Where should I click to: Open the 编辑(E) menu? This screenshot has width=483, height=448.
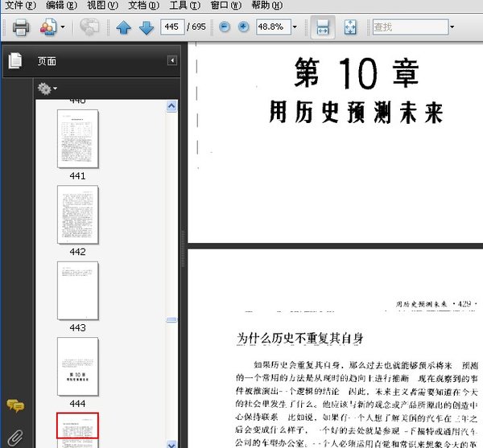[61, 6]
